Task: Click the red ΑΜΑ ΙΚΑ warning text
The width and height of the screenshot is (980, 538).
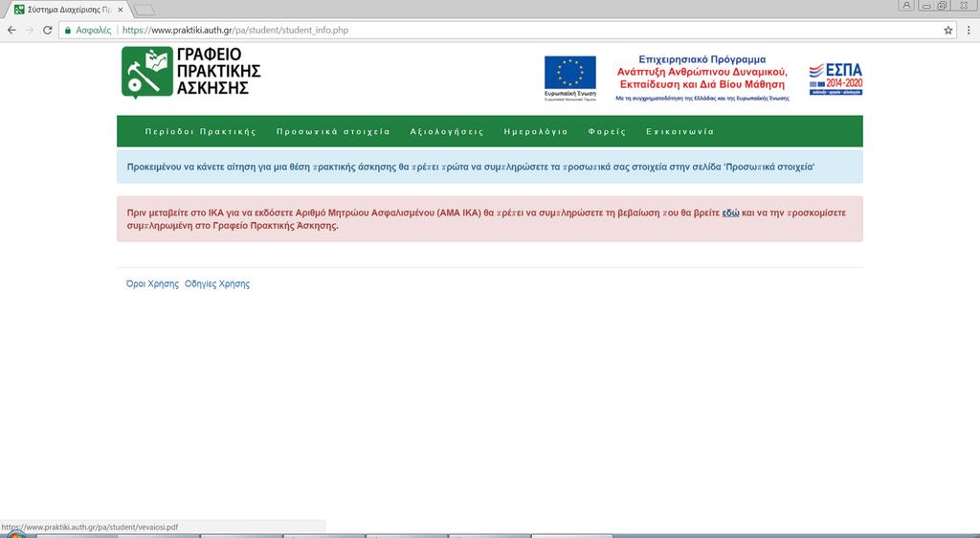Action: click(x=486, y=219)
